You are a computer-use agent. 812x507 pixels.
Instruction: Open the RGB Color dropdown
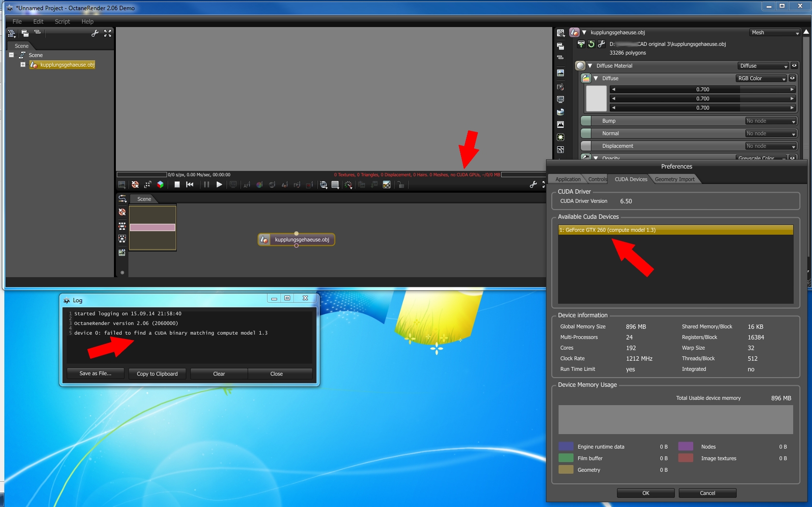(761, 78)
